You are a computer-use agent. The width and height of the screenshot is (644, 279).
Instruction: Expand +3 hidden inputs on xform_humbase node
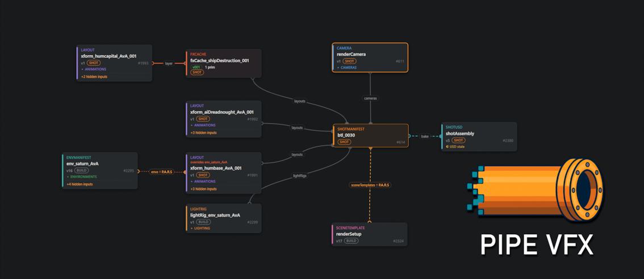coord(204,189)
